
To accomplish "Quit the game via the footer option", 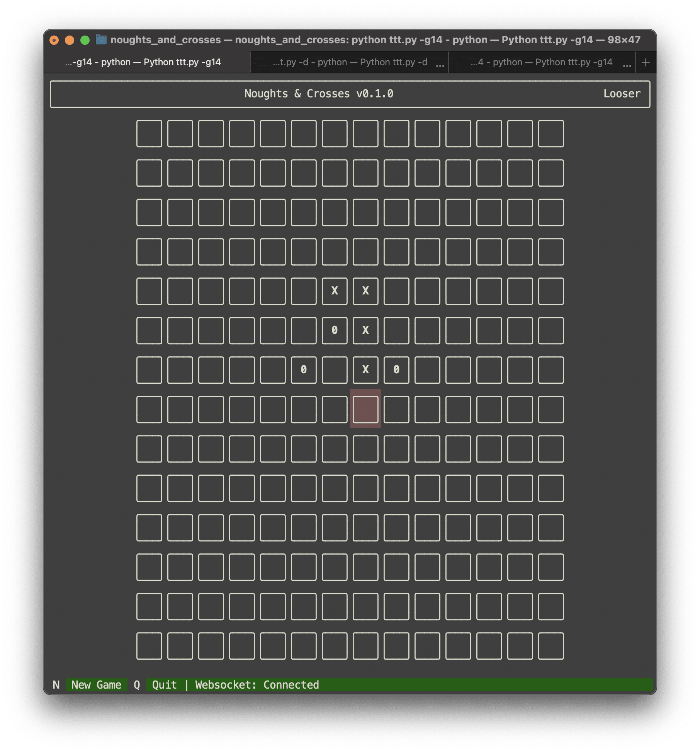I will tap(164, 684).
